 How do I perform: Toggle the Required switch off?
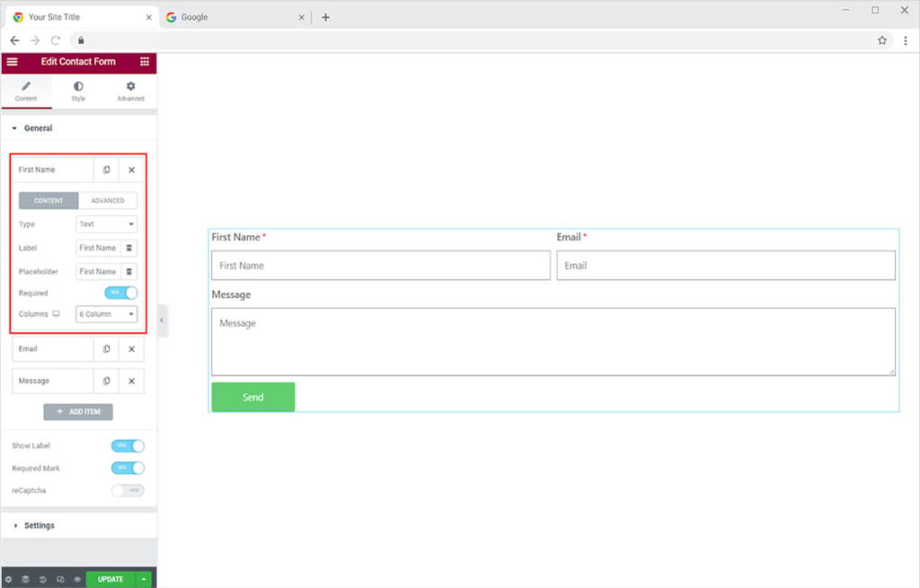tap(121, 293)
